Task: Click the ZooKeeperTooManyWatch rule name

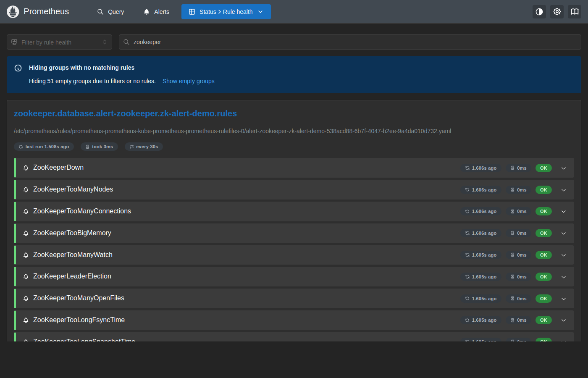Action: 73,255
